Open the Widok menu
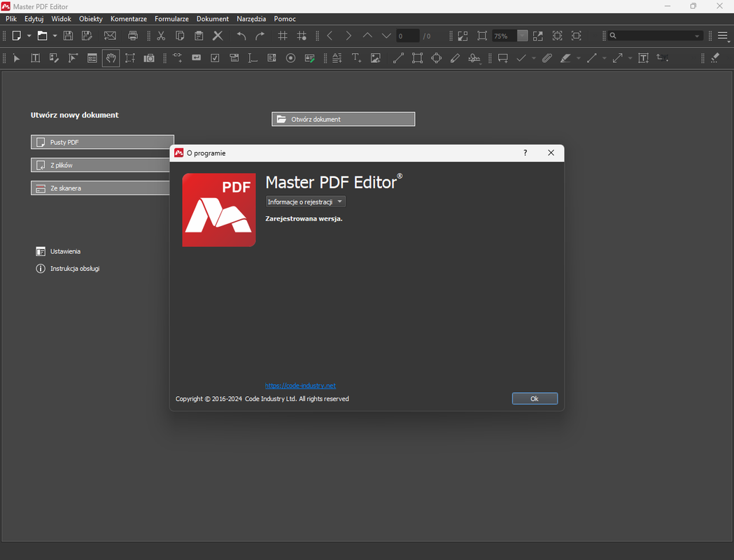This screenshot has width=734, height=560. [62, 19]
